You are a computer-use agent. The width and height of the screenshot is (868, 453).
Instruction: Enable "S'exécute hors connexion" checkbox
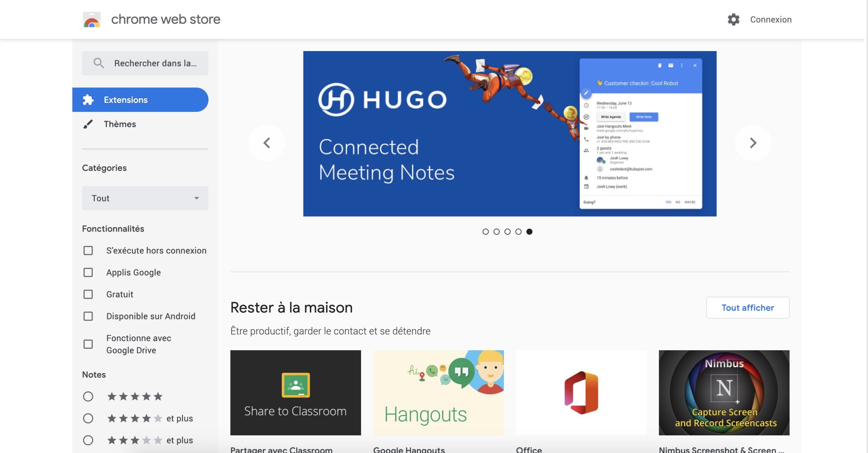point(88,251)
